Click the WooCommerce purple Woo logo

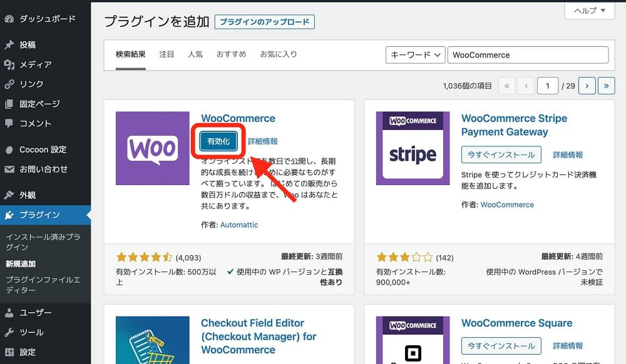click(x=153, y=148)
